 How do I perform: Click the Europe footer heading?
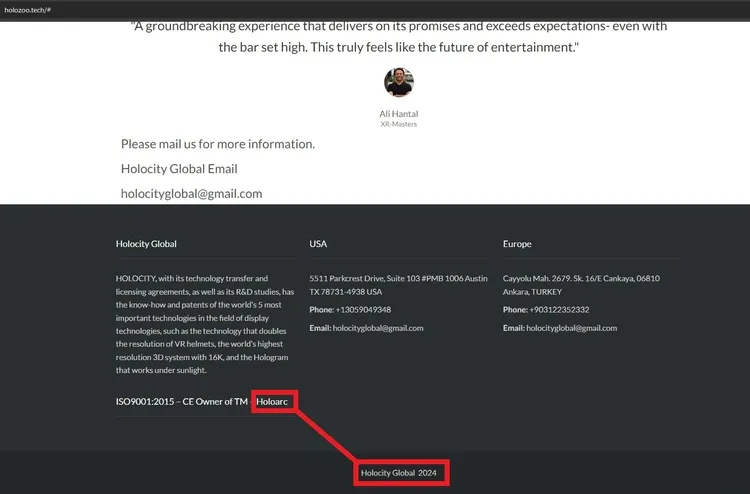pyautogui.click(x=517, y=244)
